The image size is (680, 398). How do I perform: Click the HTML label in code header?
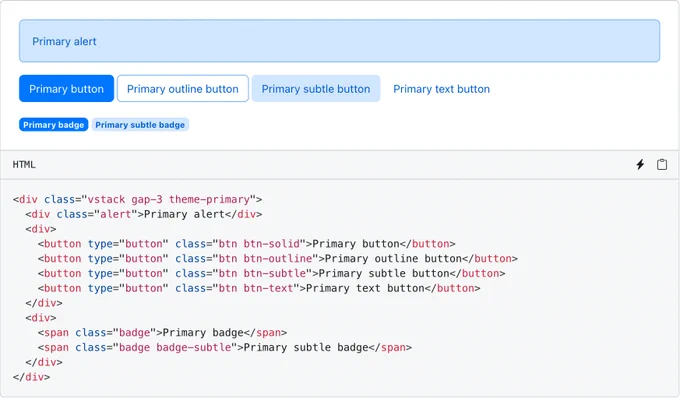point(24,164)
